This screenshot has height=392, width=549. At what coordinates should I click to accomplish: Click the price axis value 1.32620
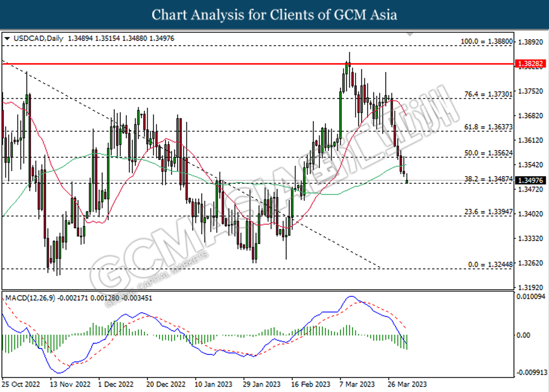(x=531, y=263)
